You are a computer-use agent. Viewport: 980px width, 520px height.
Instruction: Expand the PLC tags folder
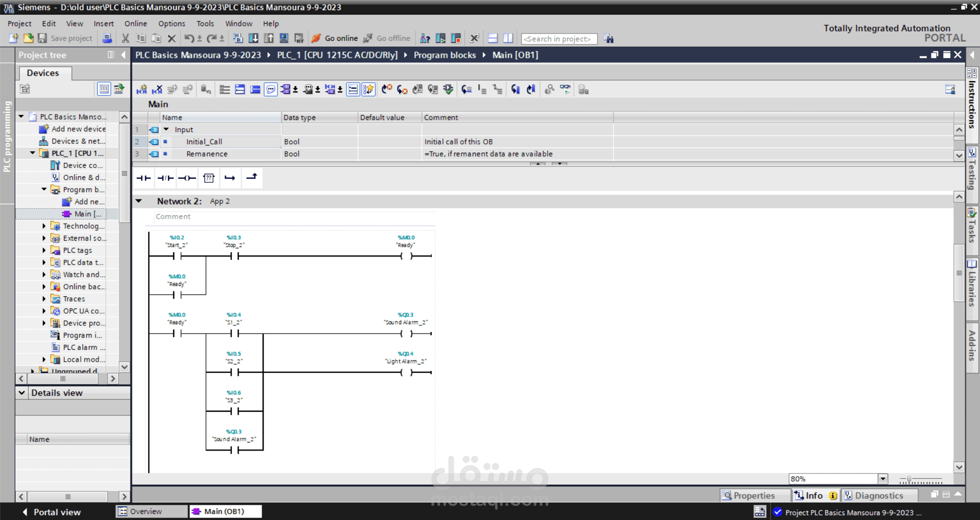pos(44,250)
